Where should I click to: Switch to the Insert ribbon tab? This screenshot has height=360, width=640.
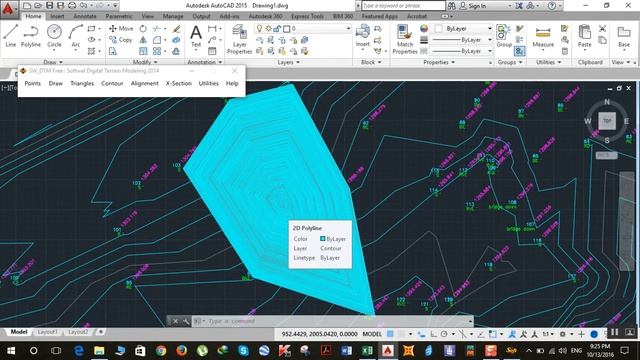(57, 16)
